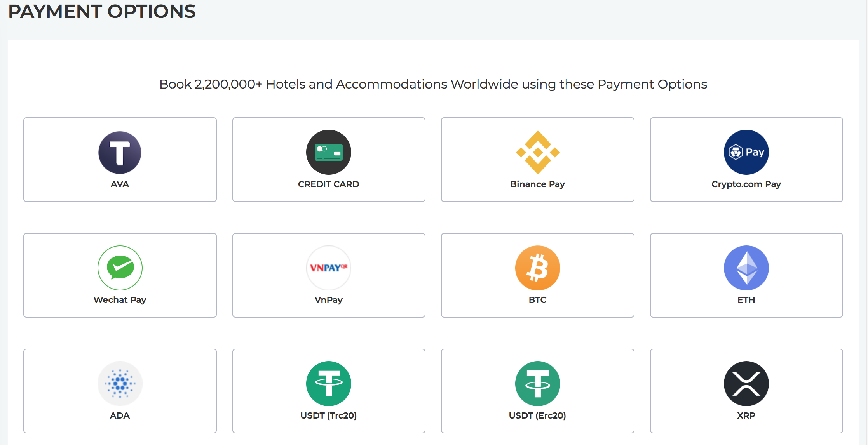
Task: Click the yellow Binance Pay logo
Action: (537, 152)
